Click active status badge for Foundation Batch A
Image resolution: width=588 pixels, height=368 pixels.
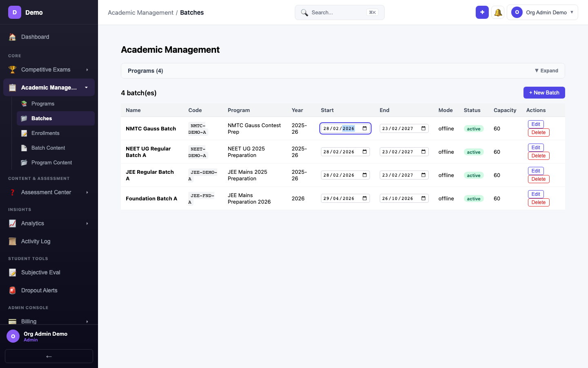coord(474,199)
